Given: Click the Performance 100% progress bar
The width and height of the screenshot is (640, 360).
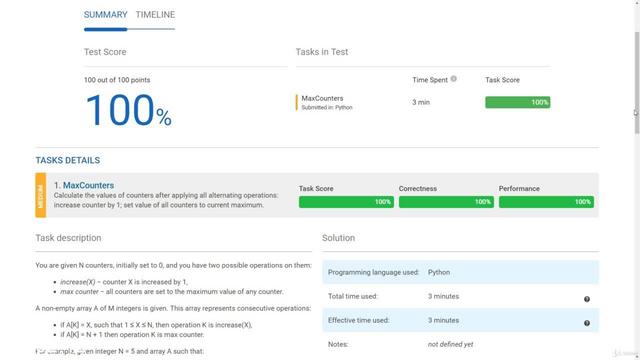Looking at the screenshot, I should point(546,202).
